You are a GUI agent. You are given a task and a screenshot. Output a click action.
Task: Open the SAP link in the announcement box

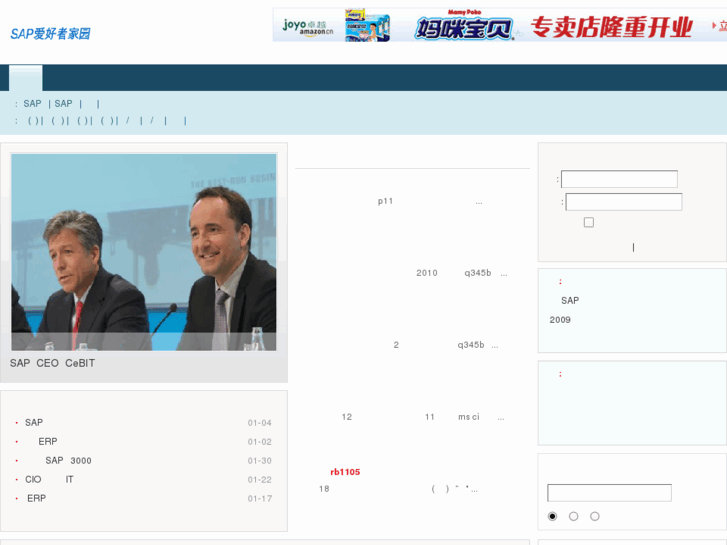point(570,301)
